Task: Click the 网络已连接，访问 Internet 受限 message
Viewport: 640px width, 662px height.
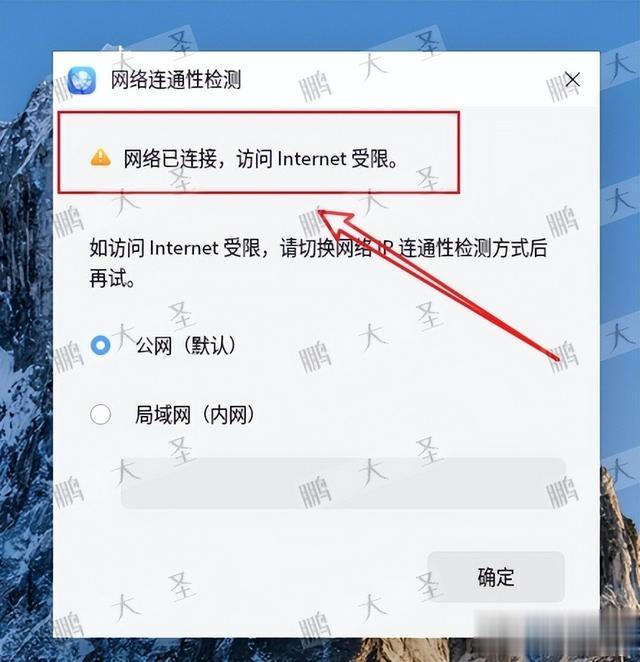Action: (260, 159)
